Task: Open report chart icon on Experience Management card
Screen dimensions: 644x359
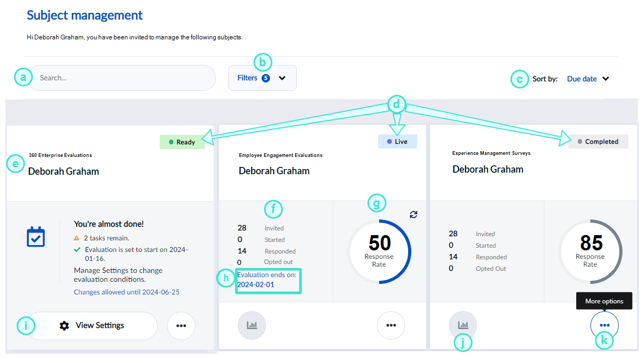Action: [463, 325]
